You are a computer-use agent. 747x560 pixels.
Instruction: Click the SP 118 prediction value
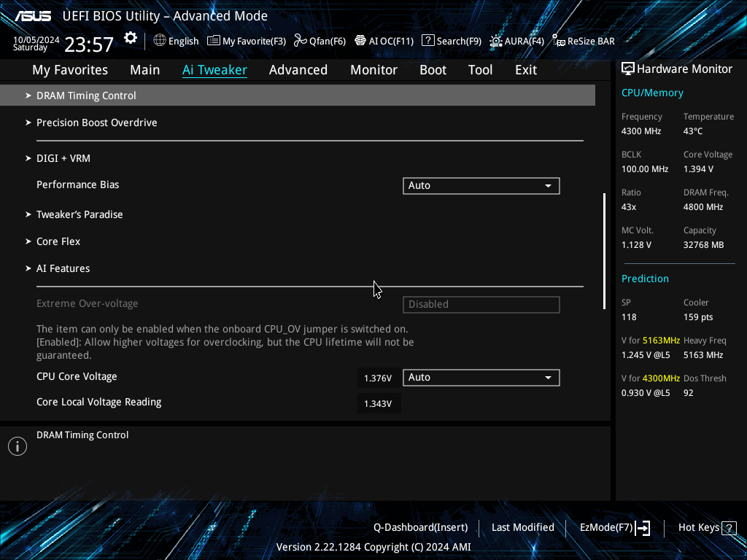(x=629, y=317)
